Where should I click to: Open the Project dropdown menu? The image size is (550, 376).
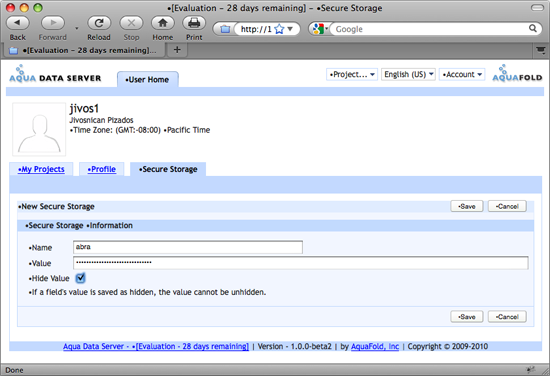352,74
